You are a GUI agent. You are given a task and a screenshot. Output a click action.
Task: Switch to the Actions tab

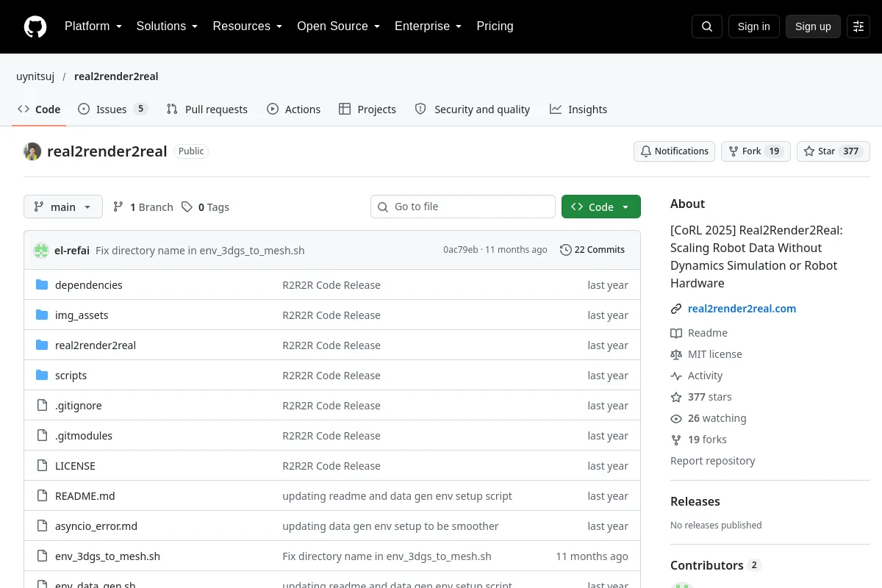[293, 110]
